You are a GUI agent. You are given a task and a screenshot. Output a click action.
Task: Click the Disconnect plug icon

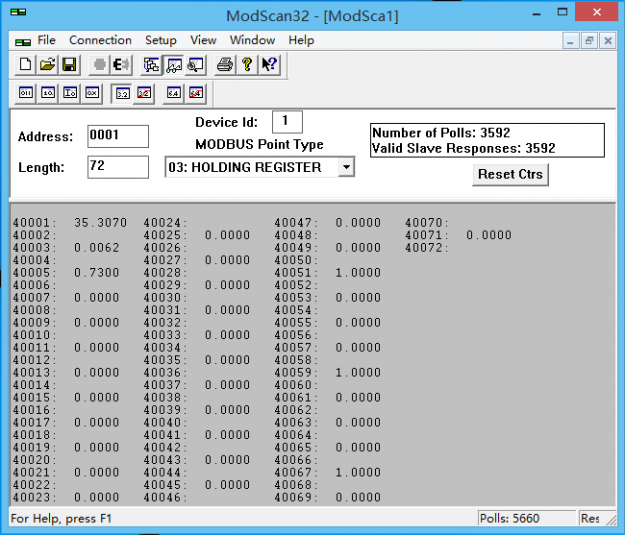pos(122,65)
